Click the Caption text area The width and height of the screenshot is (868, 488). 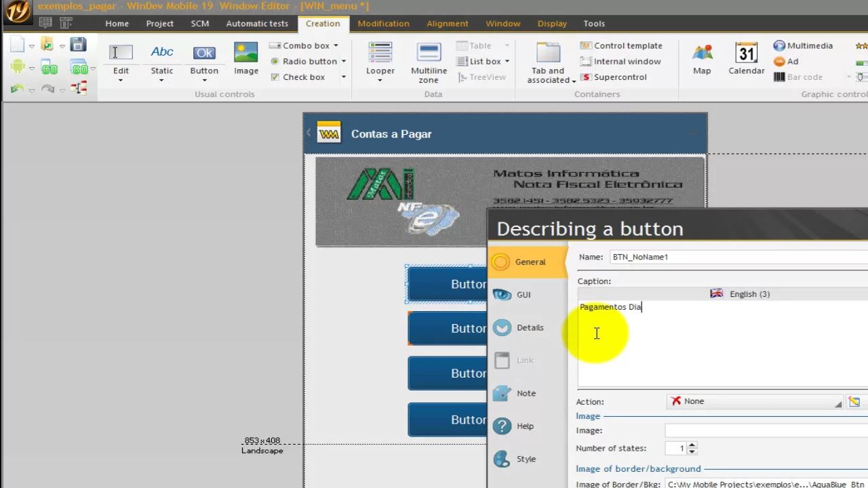tap(723, 344)
